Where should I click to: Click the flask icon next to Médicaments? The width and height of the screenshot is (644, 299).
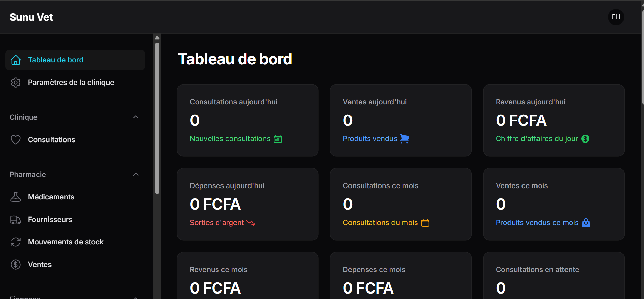(16, 197)
